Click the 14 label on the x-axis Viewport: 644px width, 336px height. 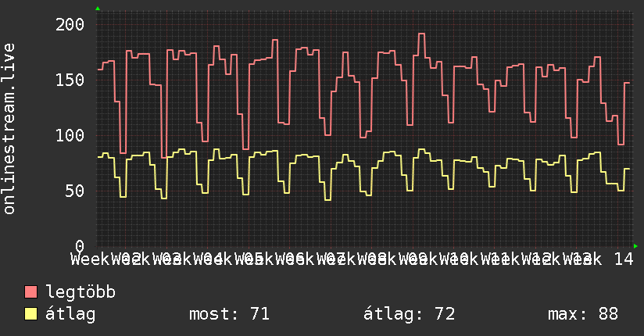624,259
